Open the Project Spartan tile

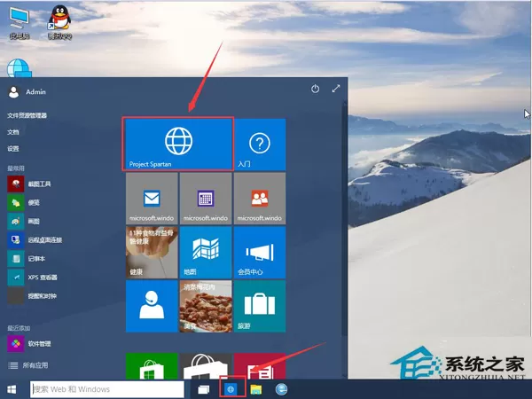click(x=178, y=144)
